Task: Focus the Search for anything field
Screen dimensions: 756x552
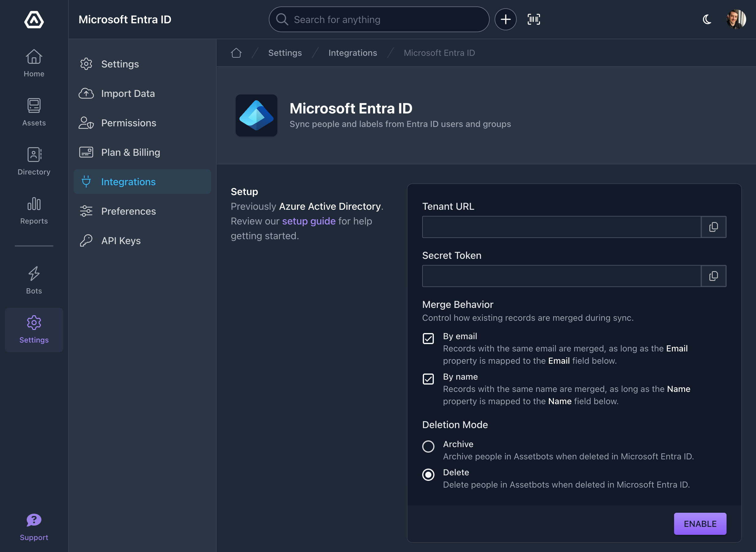Action: tap(379, 19)
